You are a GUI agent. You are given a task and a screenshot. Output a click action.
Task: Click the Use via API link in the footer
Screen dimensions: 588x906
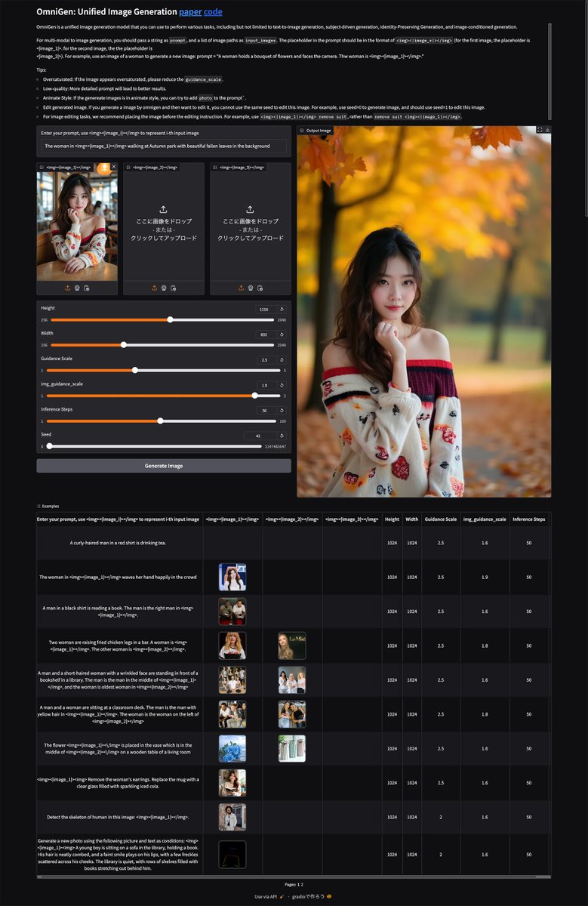pyautogui.click(x=269, y=896)
